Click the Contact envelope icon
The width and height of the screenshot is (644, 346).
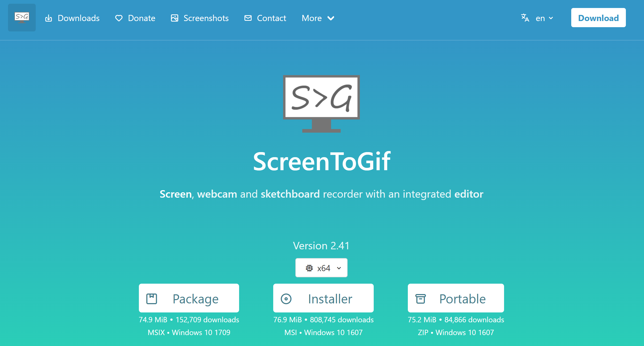[x=248, y=18]
